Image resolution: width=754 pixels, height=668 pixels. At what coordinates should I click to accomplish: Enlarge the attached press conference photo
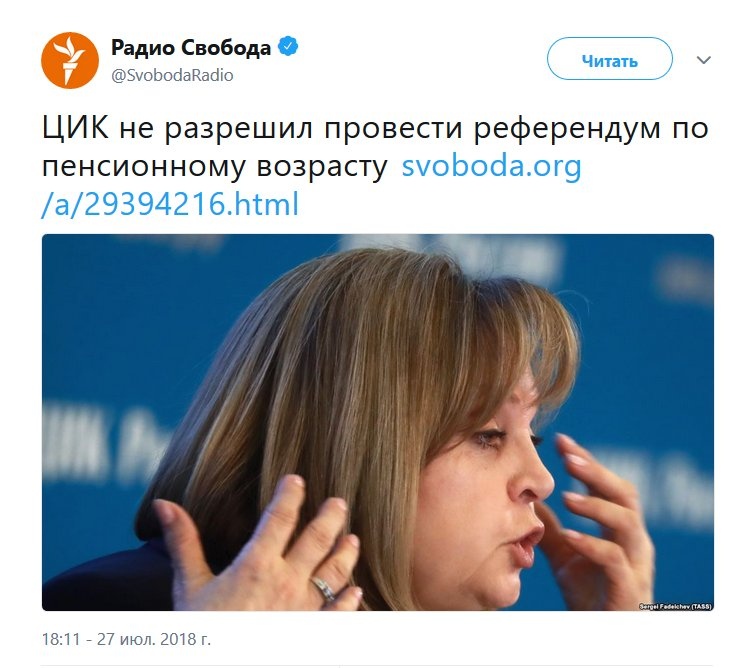377,422
